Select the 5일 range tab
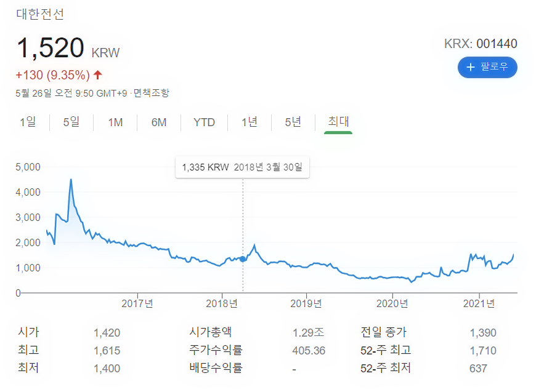The height and width of the screenshot is (392, 560). point(71,122)
